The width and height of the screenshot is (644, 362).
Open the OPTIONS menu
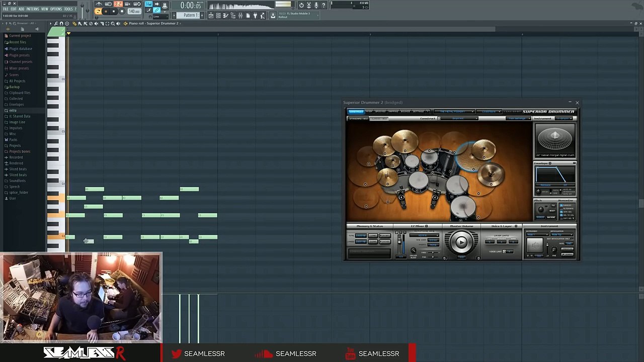pyautogui.click(x=56, y=9)
